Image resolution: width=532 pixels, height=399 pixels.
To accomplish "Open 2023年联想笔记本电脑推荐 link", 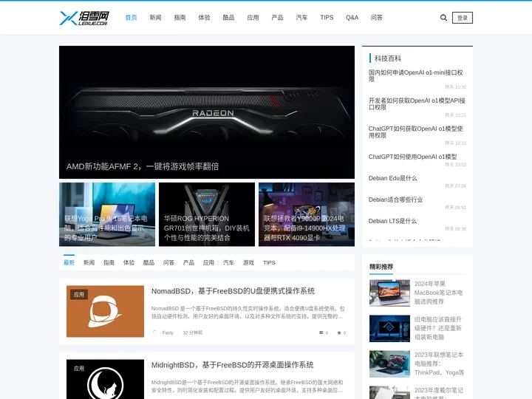I will (x=439, y=364).
